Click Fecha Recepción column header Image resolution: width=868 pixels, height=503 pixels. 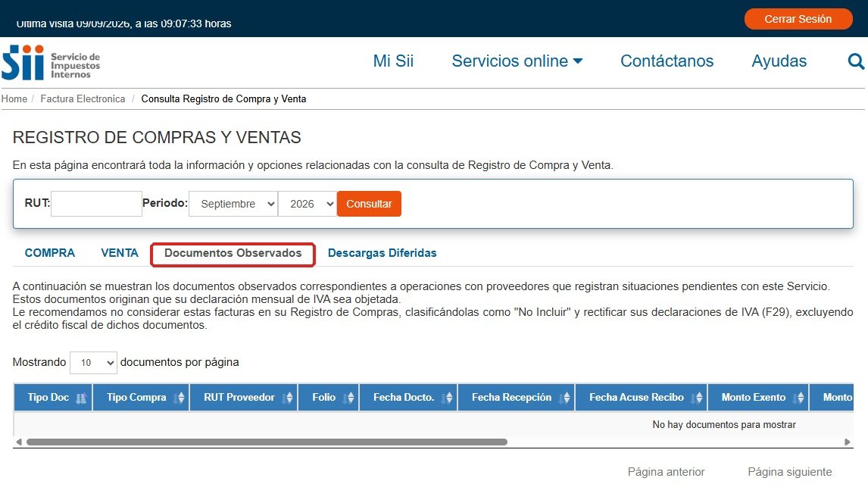point(517,397)
